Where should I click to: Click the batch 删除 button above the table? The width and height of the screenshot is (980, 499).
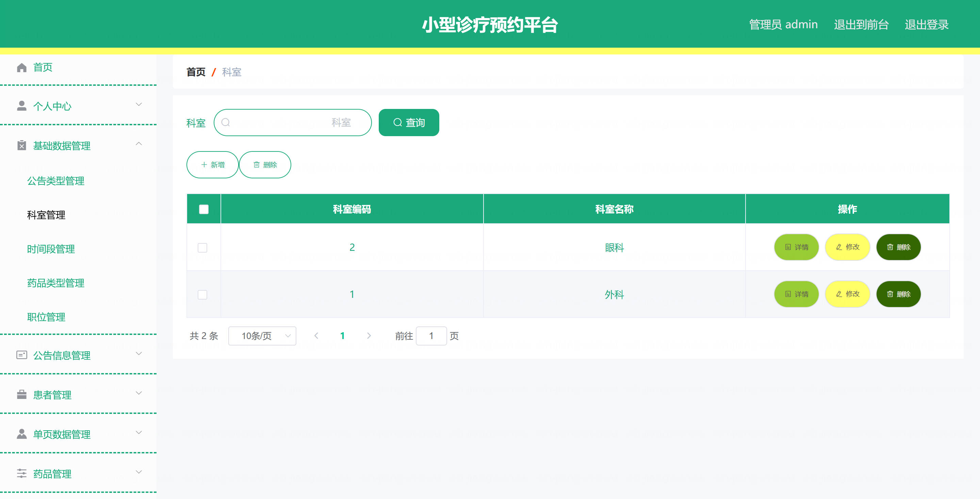pos(265,164)
